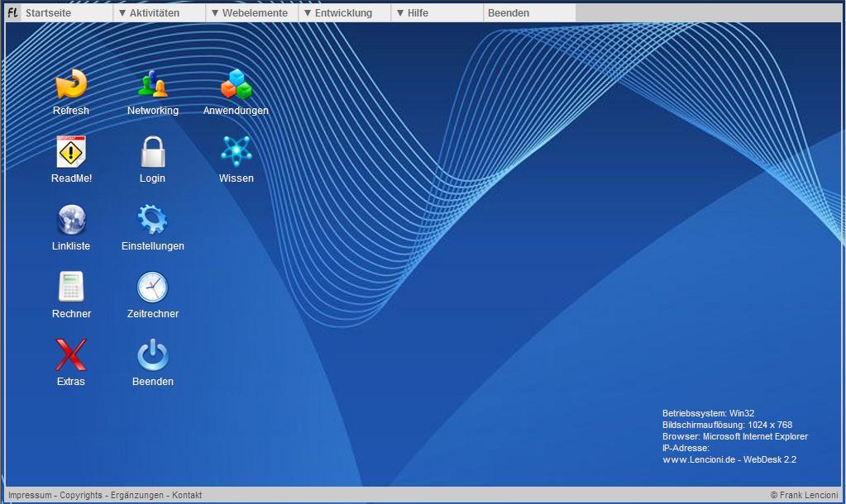Open Einstellungen gear icon
The height and width of the screenshot is (504, 846).
[153, 221]
